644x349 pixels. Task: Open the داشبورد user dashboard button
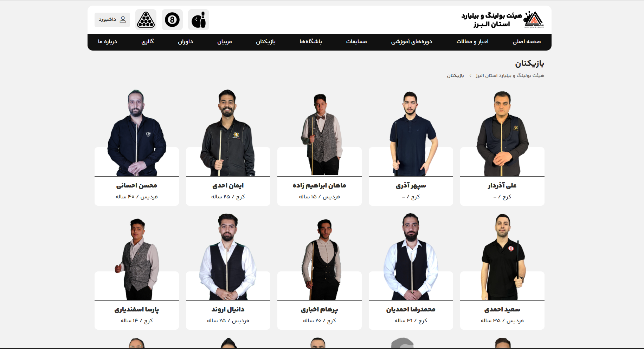(x=112, y=20)
